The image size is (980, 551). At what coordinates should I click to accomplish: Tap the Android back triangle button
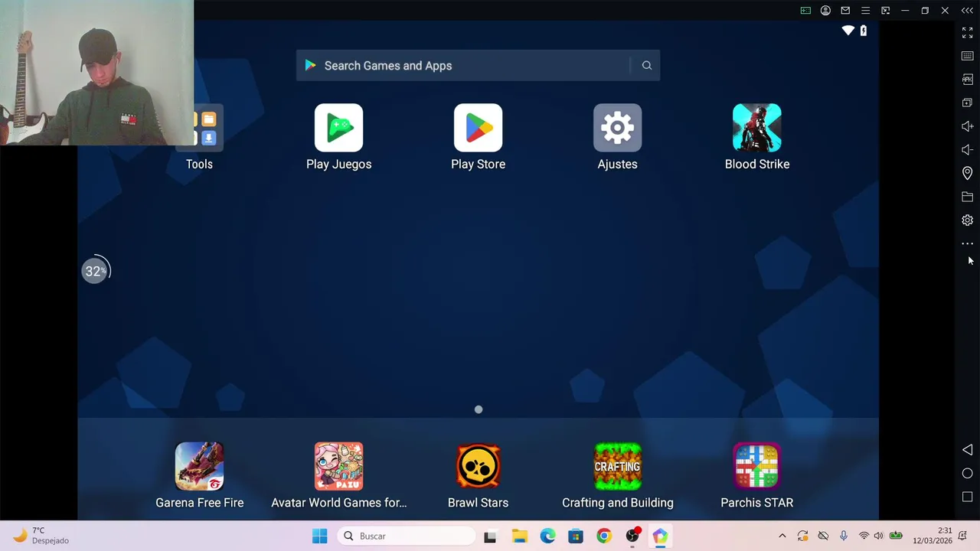point(967,450)
